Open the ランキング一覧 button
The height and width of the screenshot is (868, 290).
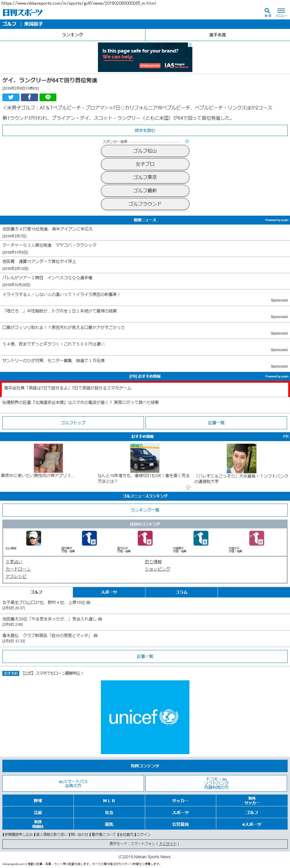pos(145,510)
